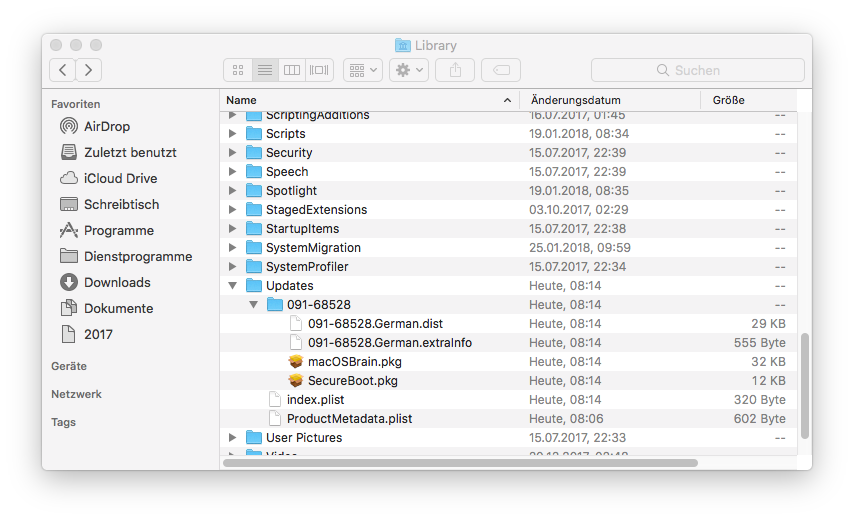Viewport: 854px width, 520px height.
Task: Switch to list view
Action: point(265,70)
